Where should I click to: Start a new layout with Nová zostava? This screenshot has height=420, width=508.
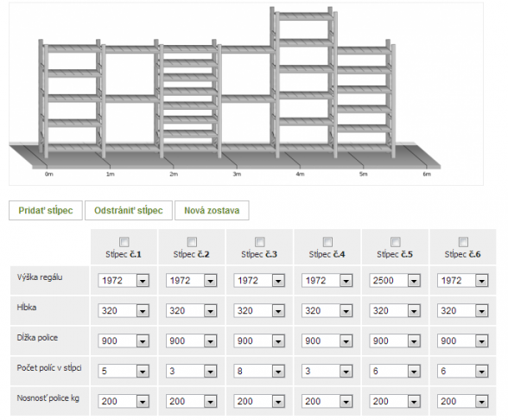pyautogui.click(x=212, y=210)
